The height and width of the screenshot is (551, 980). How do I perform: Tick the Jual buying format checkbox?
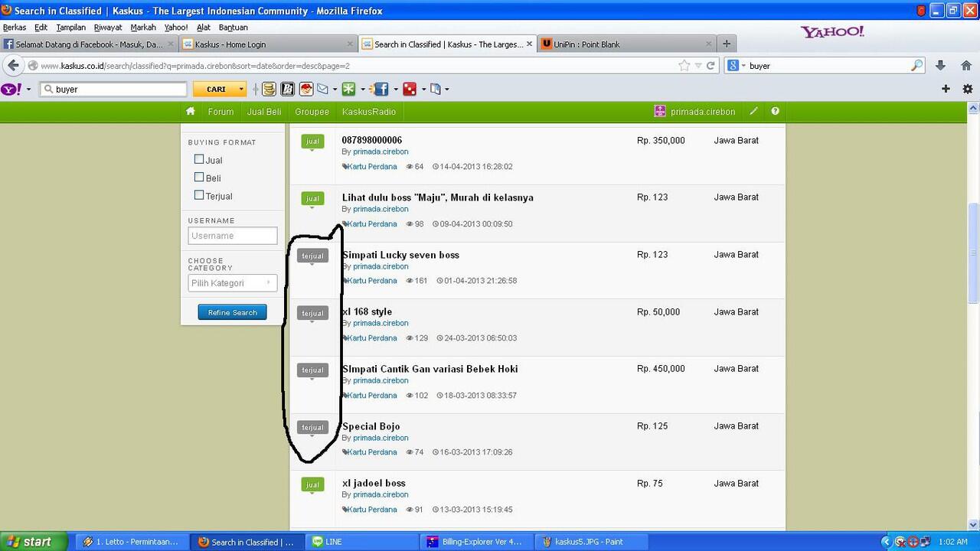point(199,159)
